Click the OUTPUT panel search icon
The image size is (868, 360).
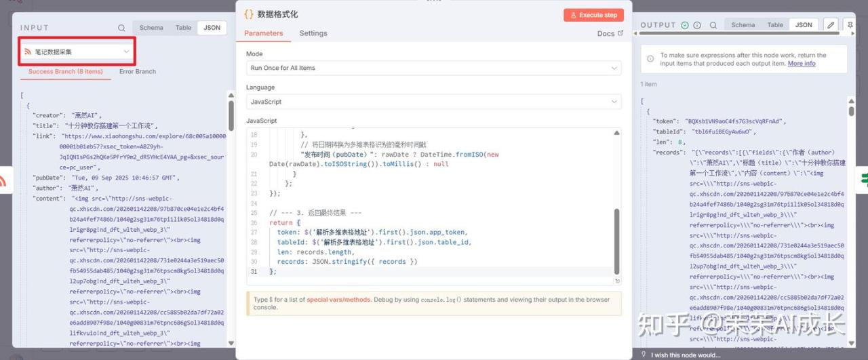point(711,25)
